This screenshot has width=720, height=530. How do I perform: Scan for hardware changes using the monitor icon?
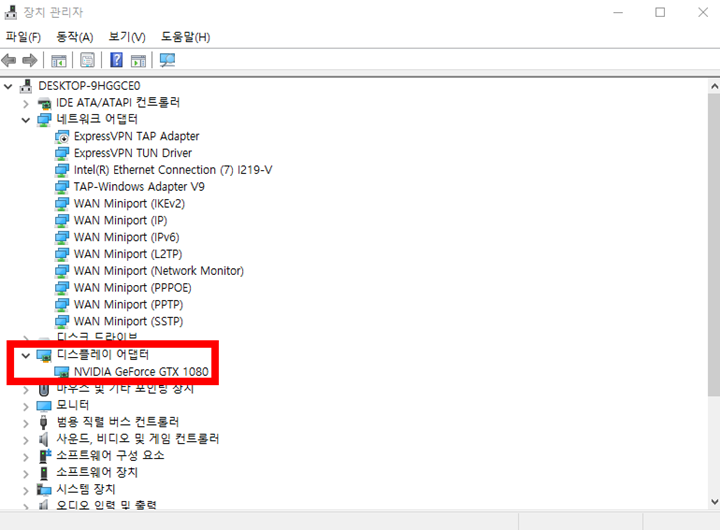[167, 61]
